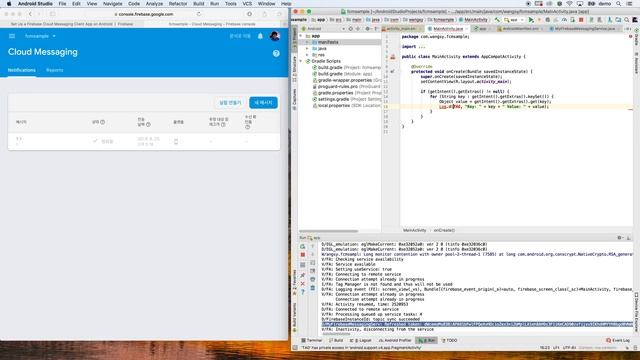Open Run panel help question mark
Screen dimensions: 640x360
(x=302, y=292)
